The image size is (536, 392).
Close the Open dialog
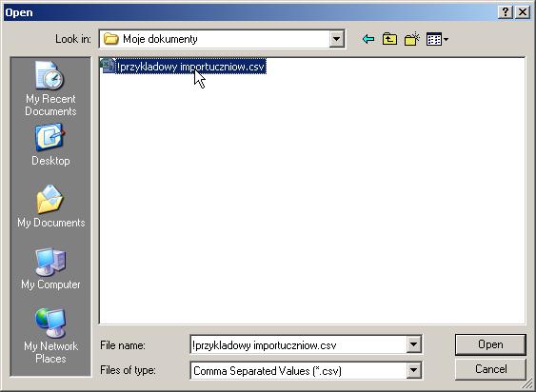[x=523, y=12]
